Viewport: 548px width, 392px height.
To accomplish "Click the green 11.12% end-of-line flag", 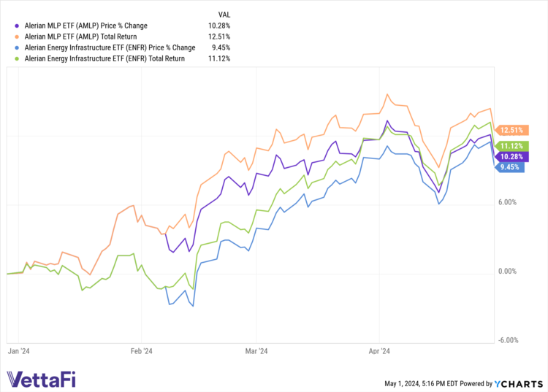I will [511, 145].
